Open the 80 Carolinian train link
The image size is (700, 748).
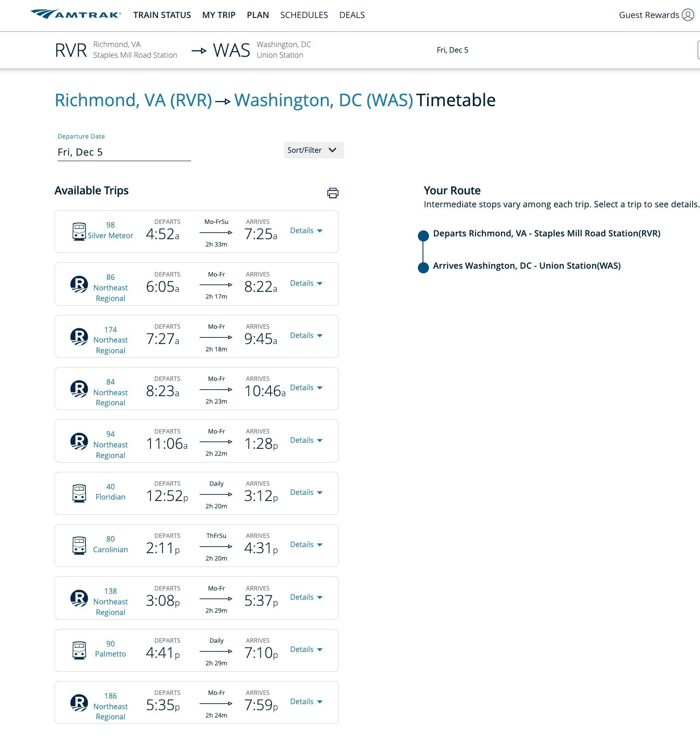pyautogui.click(x=110, y=544)
